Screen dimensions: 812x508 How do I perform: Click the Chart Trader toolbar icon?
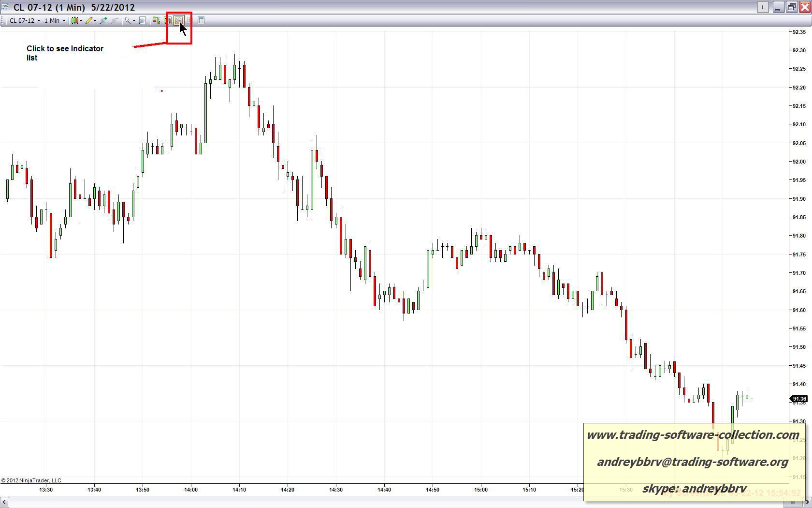pyautogui.click(x=156, y=20)
